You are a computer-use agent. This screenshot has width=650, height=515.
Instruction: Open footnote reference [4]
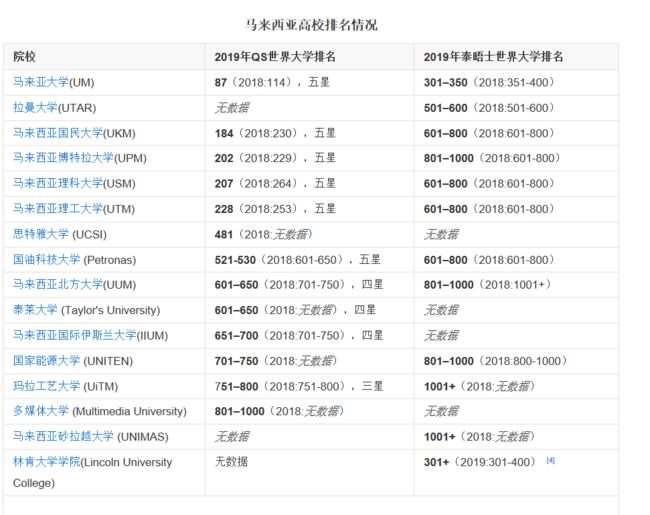(550, 461)
